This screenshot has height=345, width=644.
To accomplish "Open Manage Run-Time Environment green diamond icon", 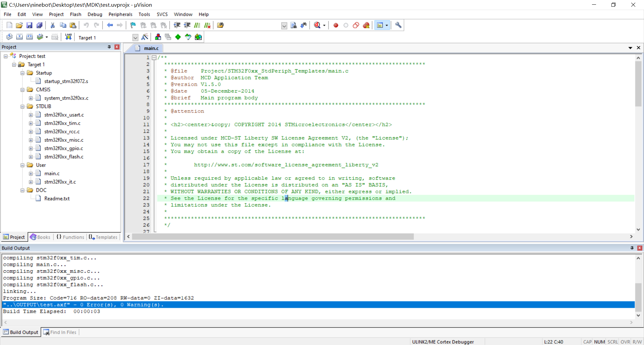I will [178, 37].
